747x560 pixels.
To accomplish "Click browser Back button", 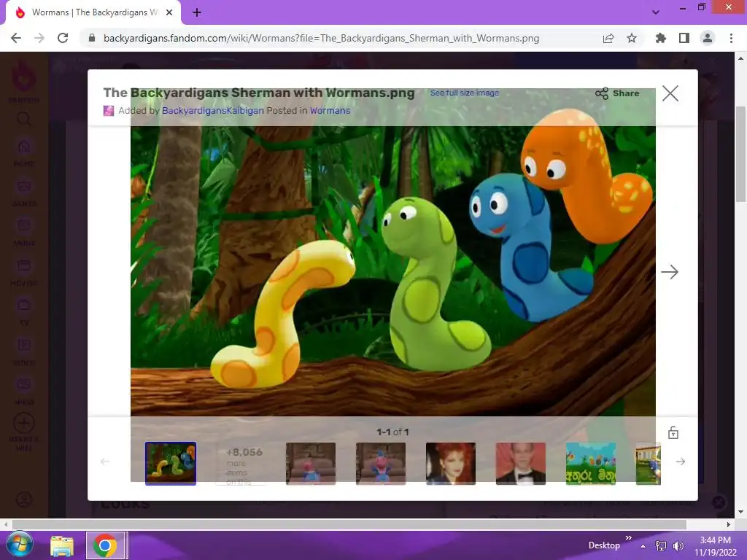I will [16, 38].
